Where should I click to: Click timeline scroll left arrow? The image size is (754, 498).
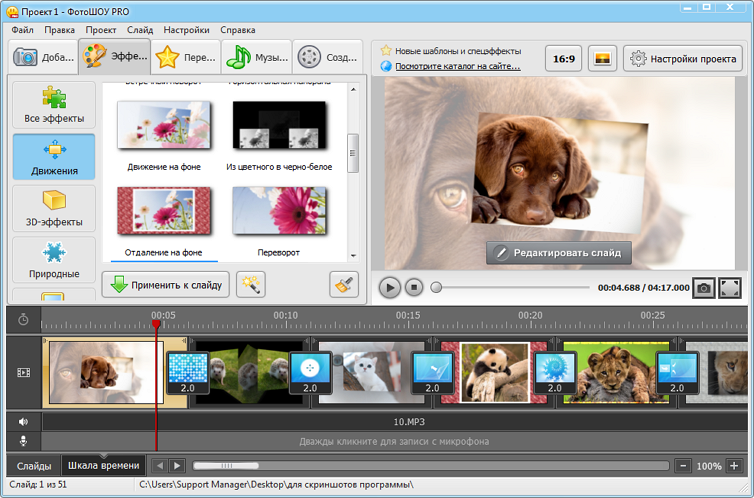click(160, 465)
